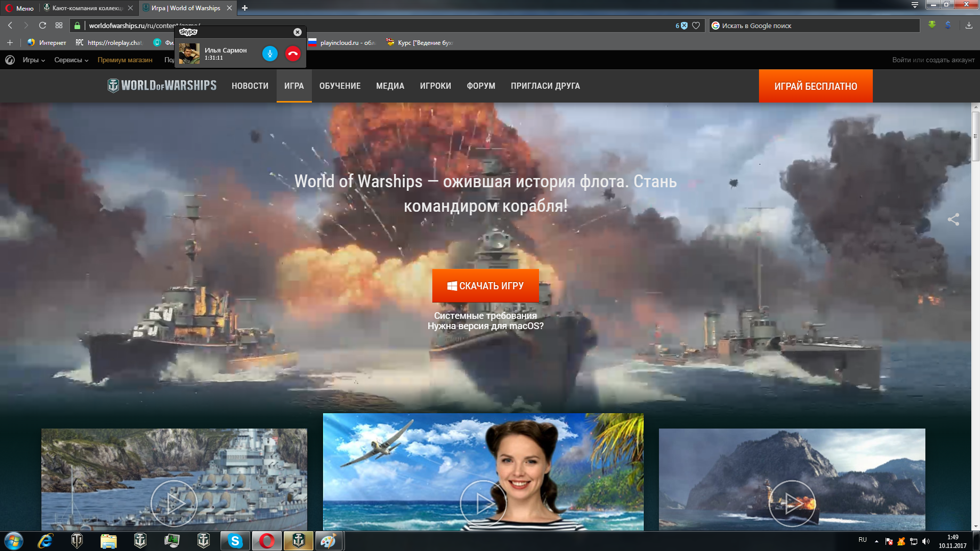This screenshot has height=551, width=980.
Task: Close the Кают-компания tab
Action: 130,8
